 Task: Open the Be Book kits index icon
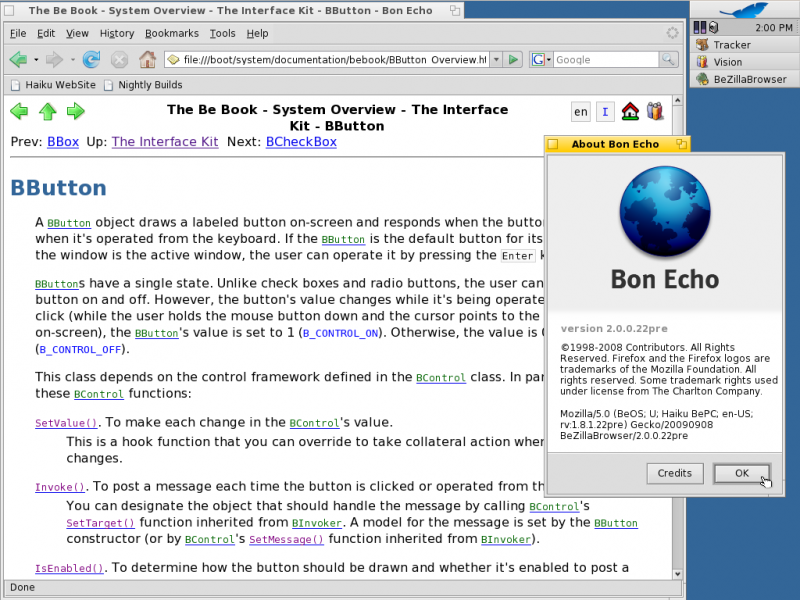(x=655, y=111)
